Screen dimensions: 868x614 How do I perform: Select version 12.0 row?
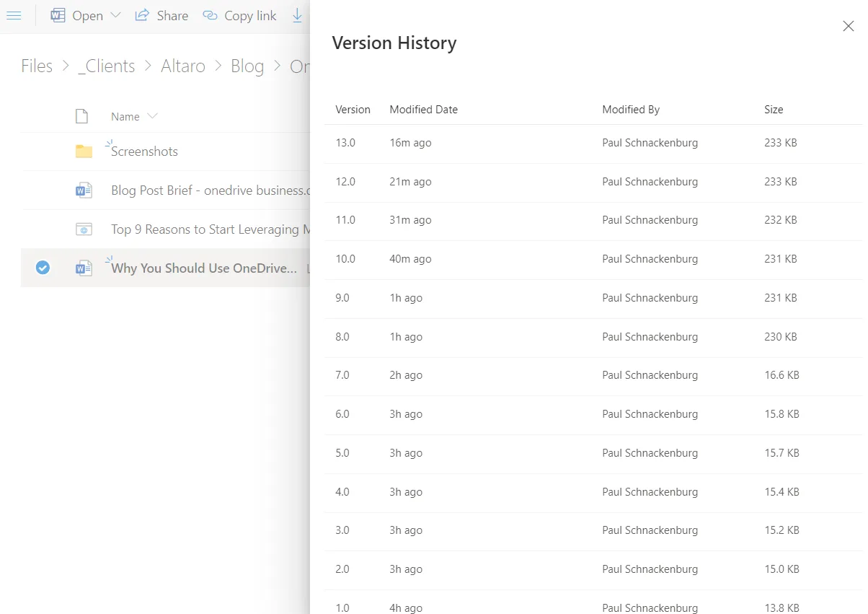click(x=593, y=182)
